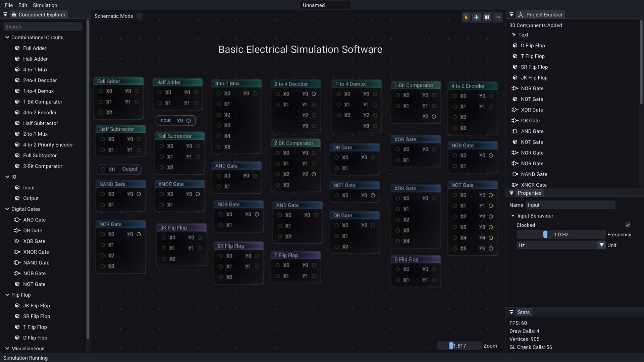Select 4-to-2 Priority Encoder in component list
The image size is (644, 362).
point(48,145)
